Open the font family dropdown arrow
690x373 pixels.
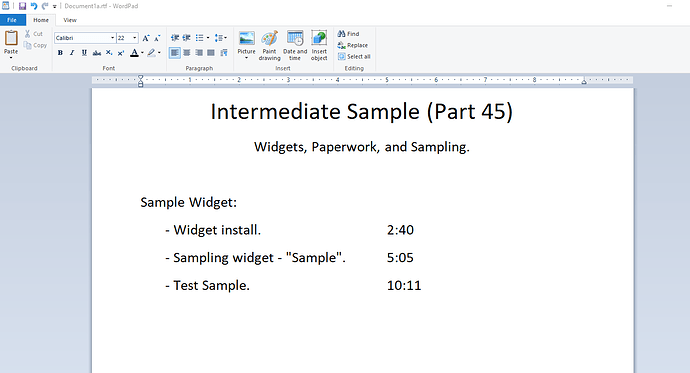click(113, 38)
